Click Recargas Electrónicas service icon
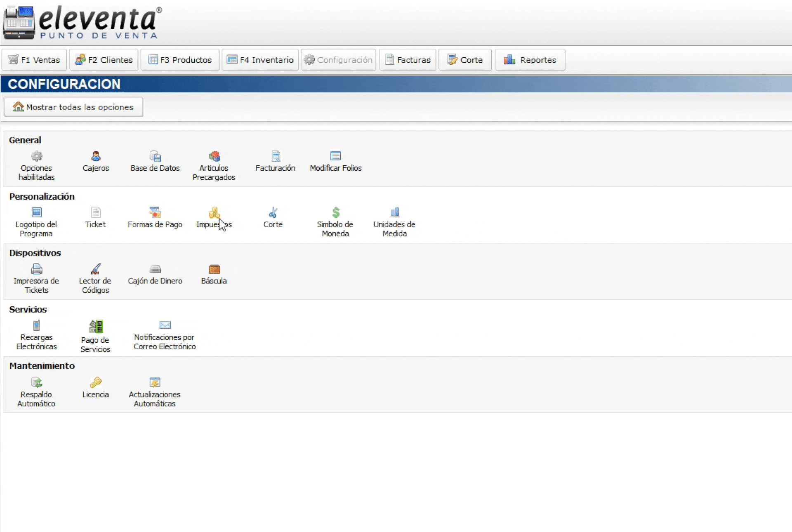Image resolution: width=792 pixels, height=532 pixels. click(x=36, y=326)
